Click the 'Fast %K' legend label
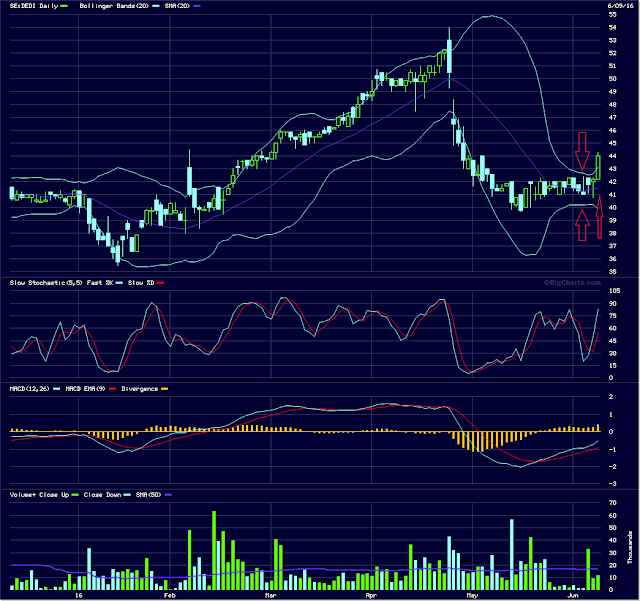This screenshot has height=601, width=640. pos(100,283)
